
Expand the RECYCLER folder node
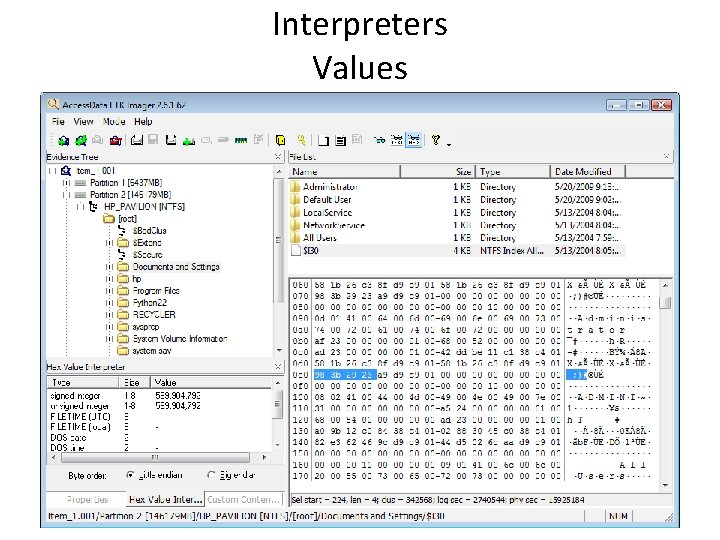[109, 315]
